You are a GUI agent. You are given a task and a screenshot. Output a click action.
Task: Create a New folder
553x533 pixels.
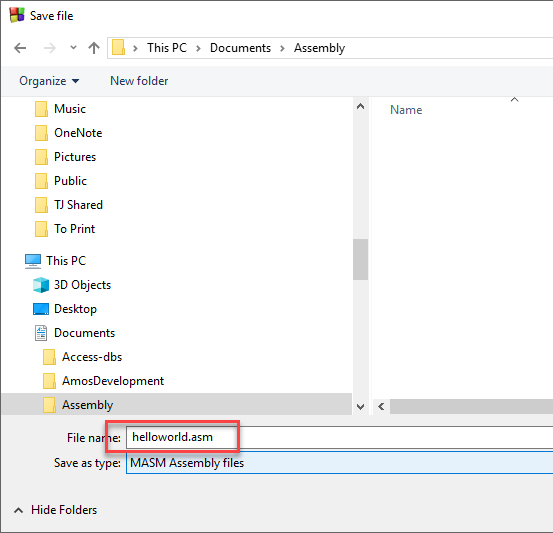[x=139, y=81]
